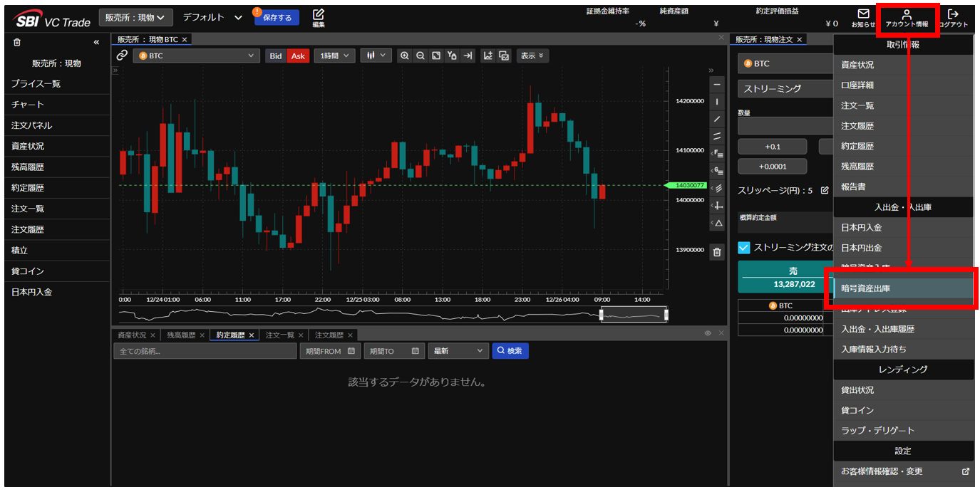
Task: Select ラップ・デリゲート menu entry
Action: 903,430
